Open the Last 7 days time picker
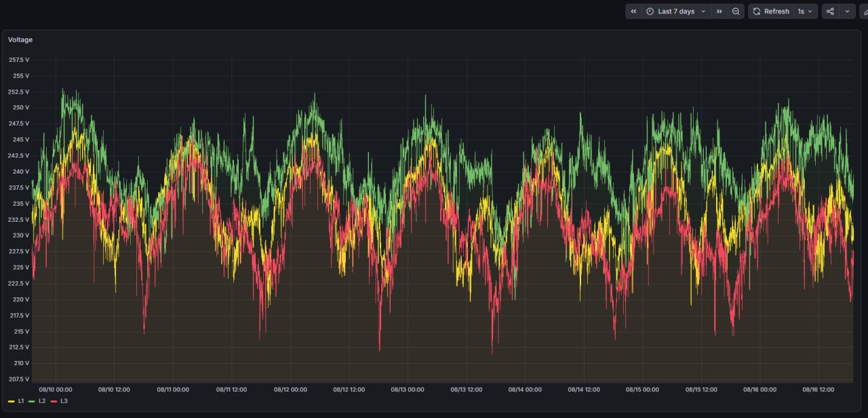This screenshot has width=868, height=418. (676, 12)
